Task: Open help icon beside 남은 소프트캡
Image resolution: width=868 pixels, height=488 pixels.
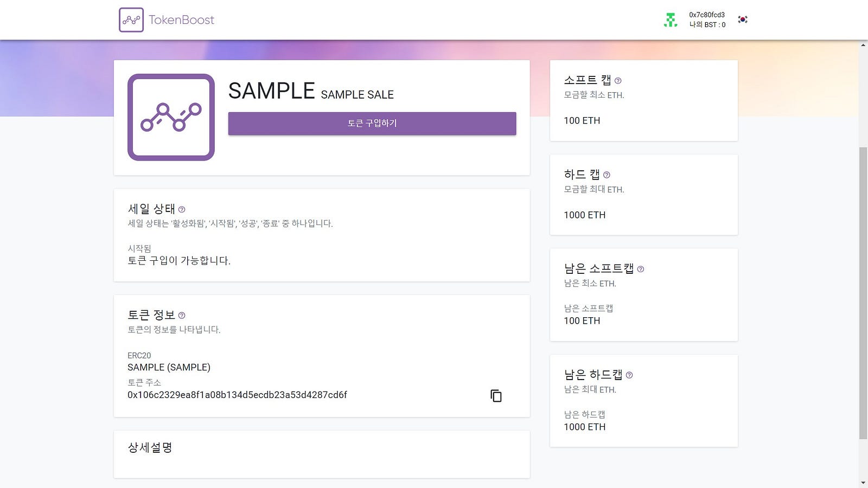Action: (641, 269)
